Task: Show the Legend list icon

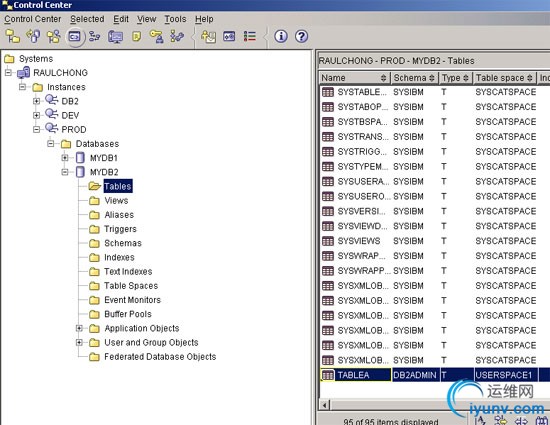Action: pos(250,36)
